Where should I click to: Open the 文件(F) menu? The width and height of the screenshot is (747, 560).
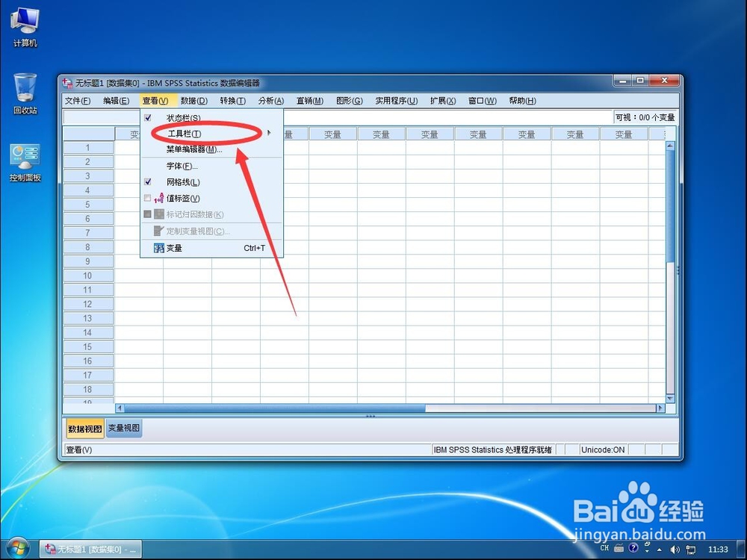point(78,101)
